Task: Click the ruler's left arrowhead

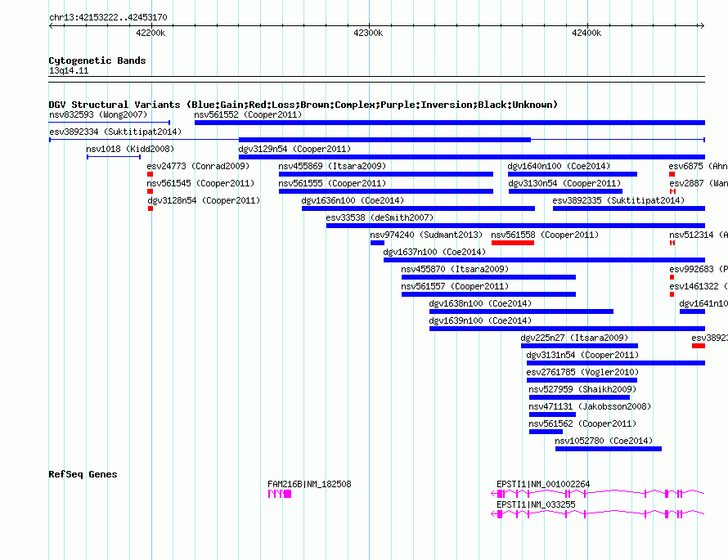Action: pos(51,26)
